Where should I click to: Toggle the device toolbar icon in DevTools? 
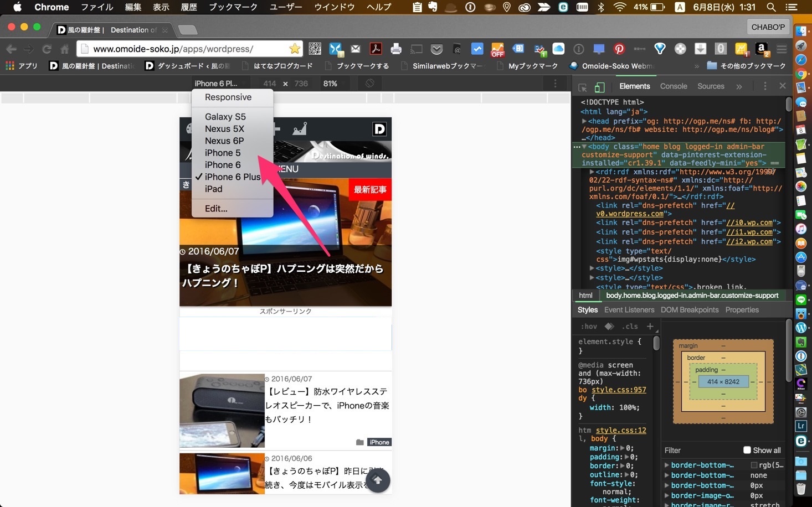(599, 87)
